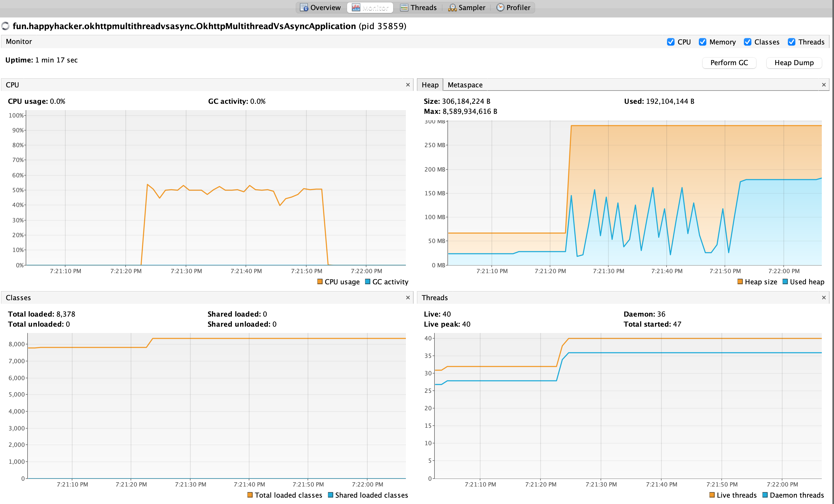This screenshot has height=504, width=834.
Task: Close the Classes panel
Action: (x=408, y=298)
